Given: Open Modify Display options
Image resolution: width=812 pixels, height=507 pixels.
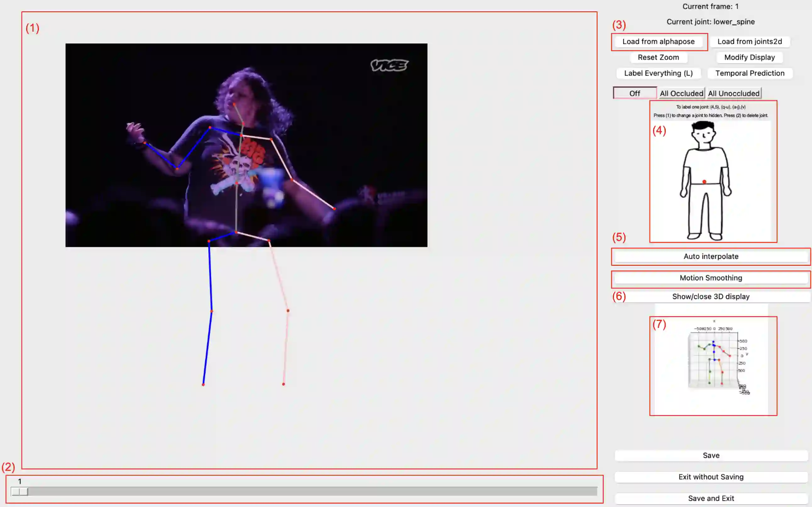Looking at the screenshot, I should pyautogui.click(x=749, y=57).
